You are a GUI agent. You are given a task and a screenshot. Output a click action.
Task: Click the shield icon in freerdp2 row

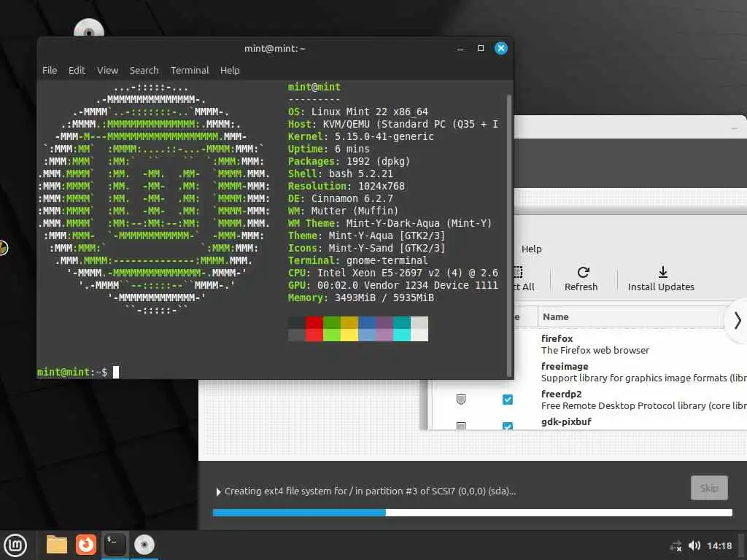[461, 399]
